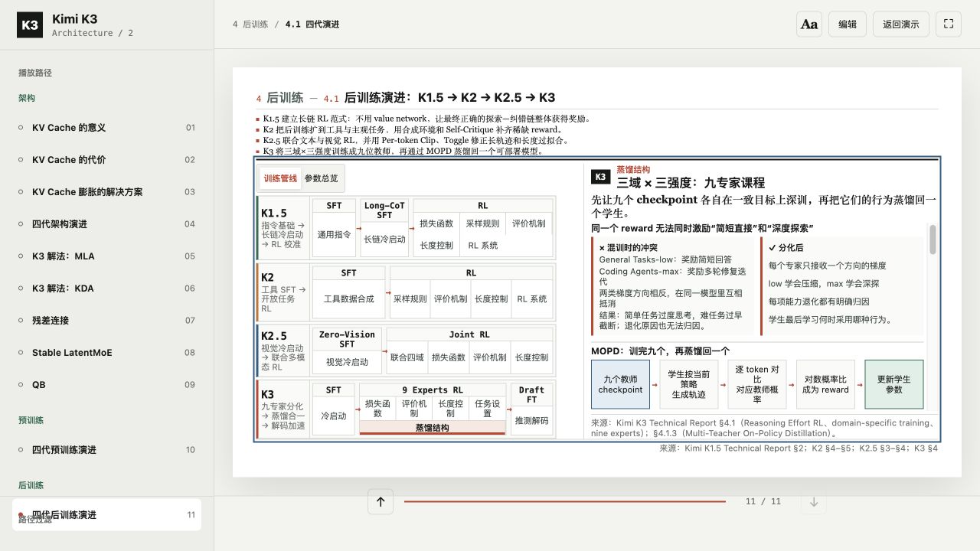Click 评价机制 cell in K1.5 RL
The width and height of the screenshot is (980, 551).
[529, 223]
